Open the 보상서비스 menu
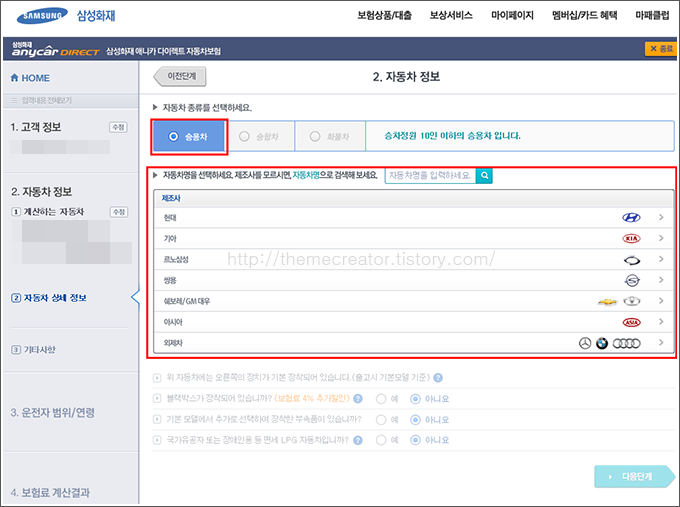The width and height of the screenshot is (680, 507). coord(451,16)
